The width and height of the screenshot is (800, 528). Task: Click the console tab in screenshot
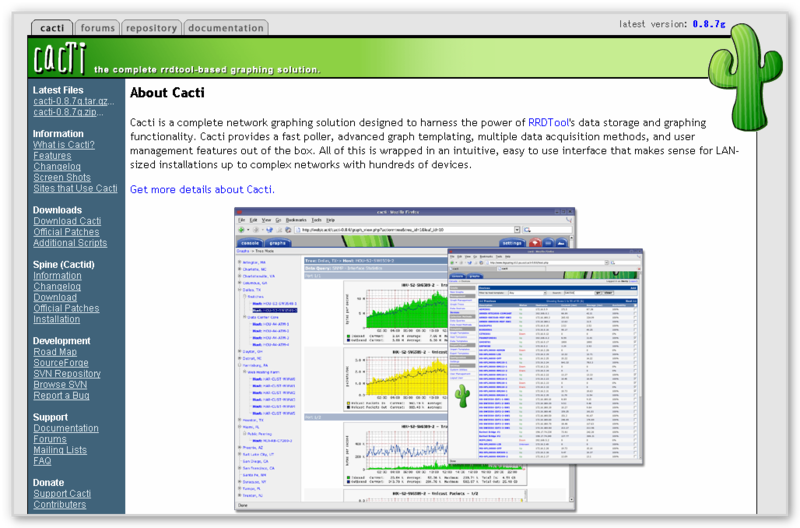coord(249,243)
